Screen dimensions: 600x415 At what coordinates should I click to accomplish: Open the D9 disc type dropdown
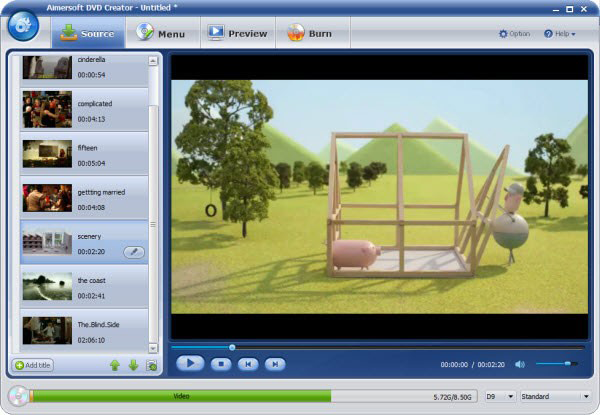pyautogui.click(x=500, y=397)
